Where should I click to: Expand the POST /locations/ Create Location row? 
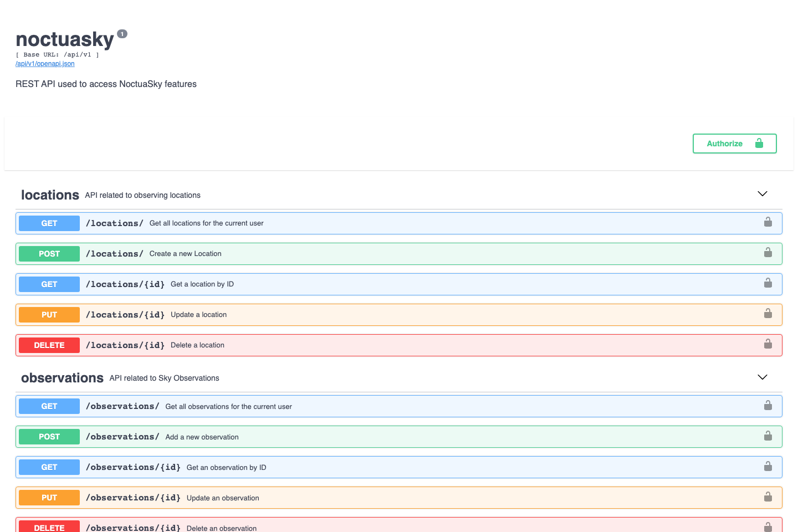(x=332, y=253)
